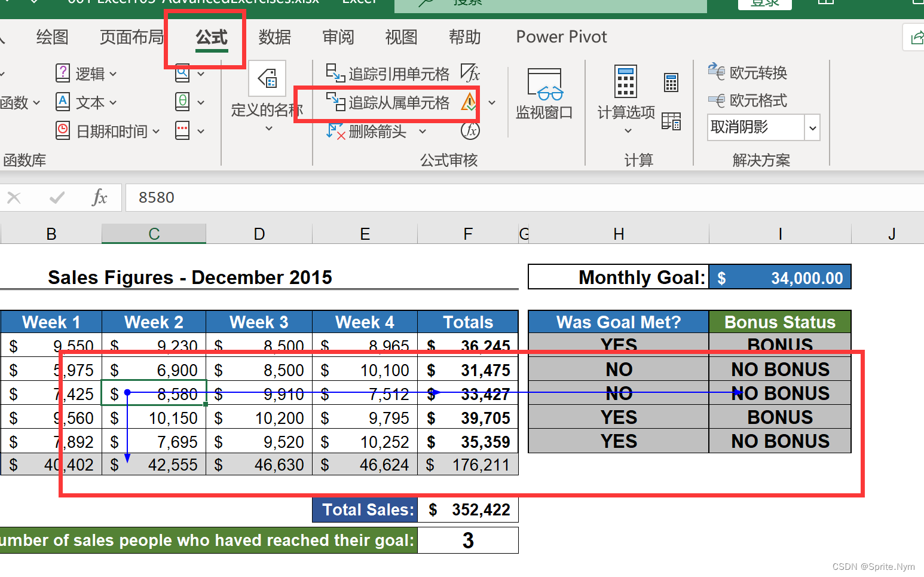
Task: Select column C header
Action: pyautogui.click(x=154, y=234)
